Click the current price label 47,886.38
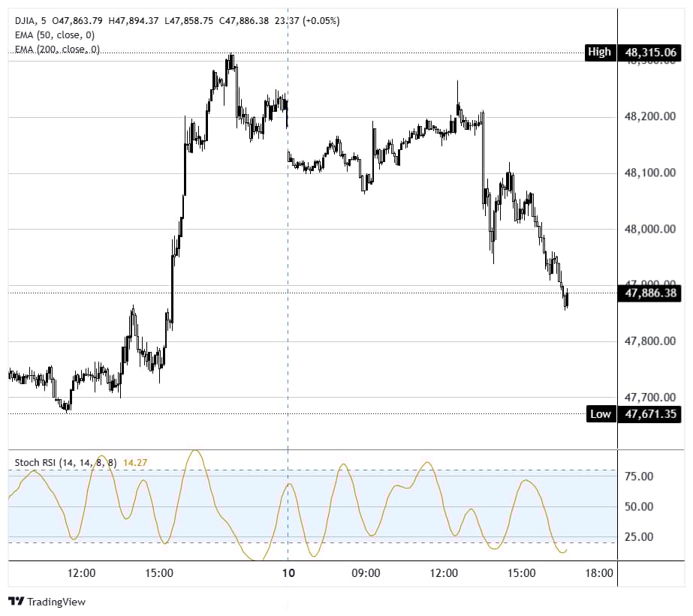693x616 pixels. pyautogui.click(x=649, y=293)
